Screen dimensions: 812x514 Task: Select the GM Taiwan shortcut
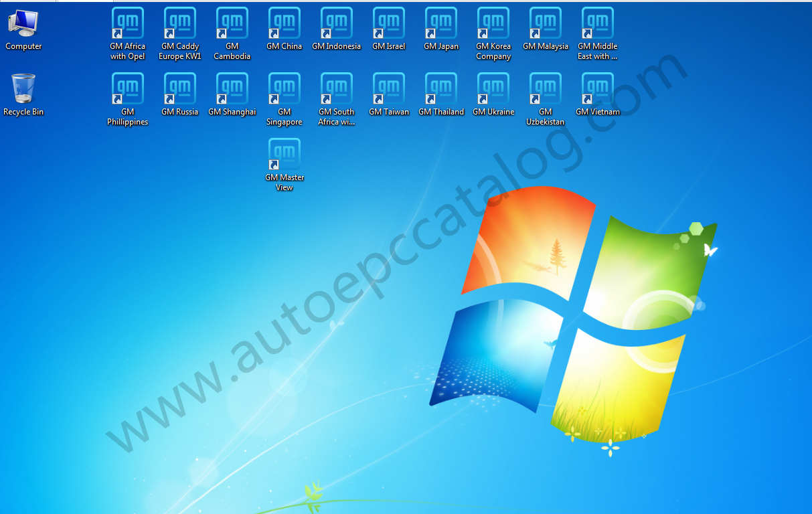tap(388, 92)
